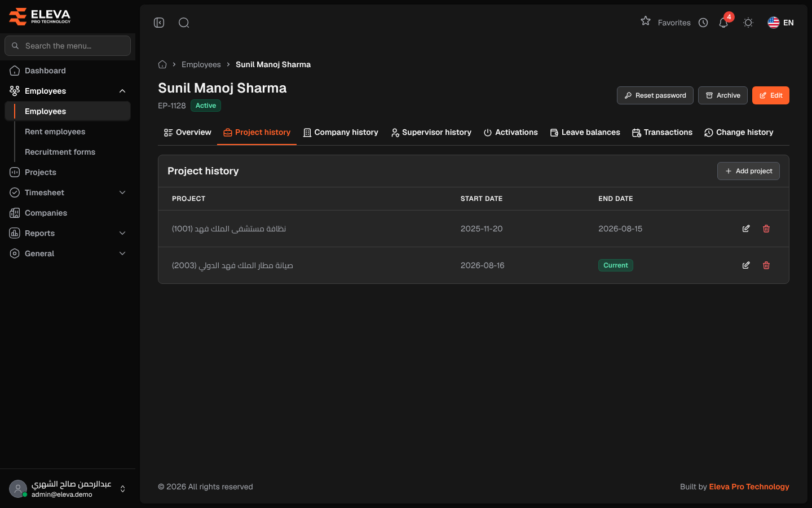Collapse the Employees sidebar menu
812x508 pixels.
click(x=122, y=91)
